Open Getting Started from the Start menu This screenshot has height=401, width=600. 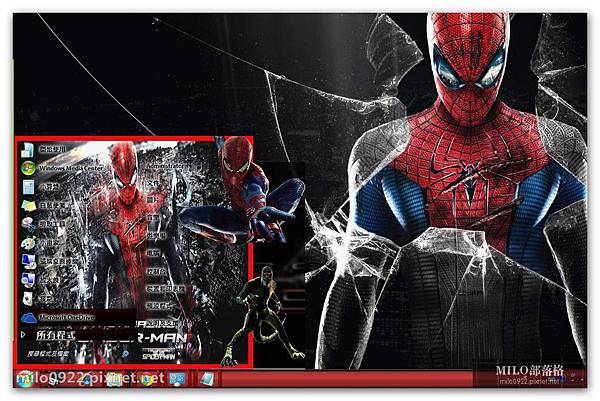(44, 149)
